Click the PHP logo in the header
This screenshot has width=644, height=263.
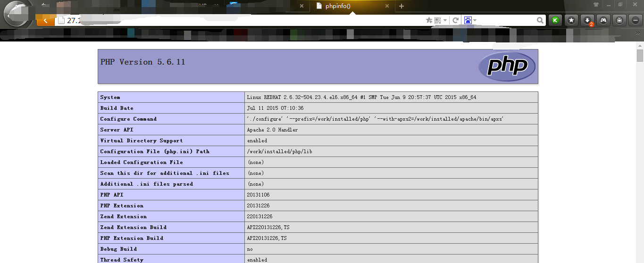pyautogui.click(x=507, y=66)
